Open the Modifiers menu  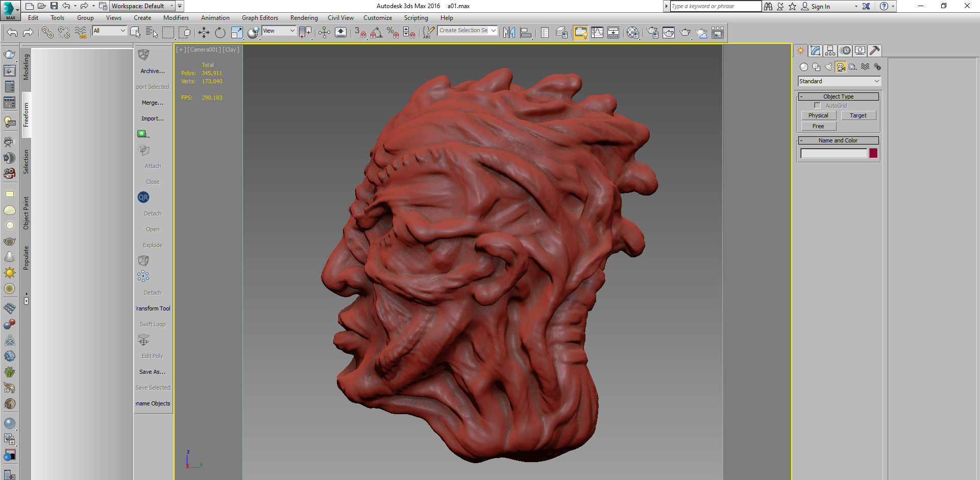pos(176,18)
